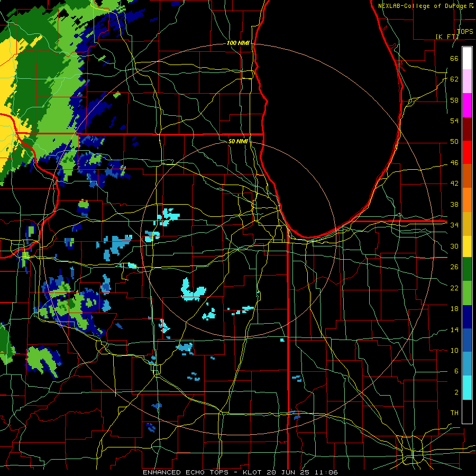The image size is (476, 476).
Task: Click the "54" legend value
Action: coord(454,121)
